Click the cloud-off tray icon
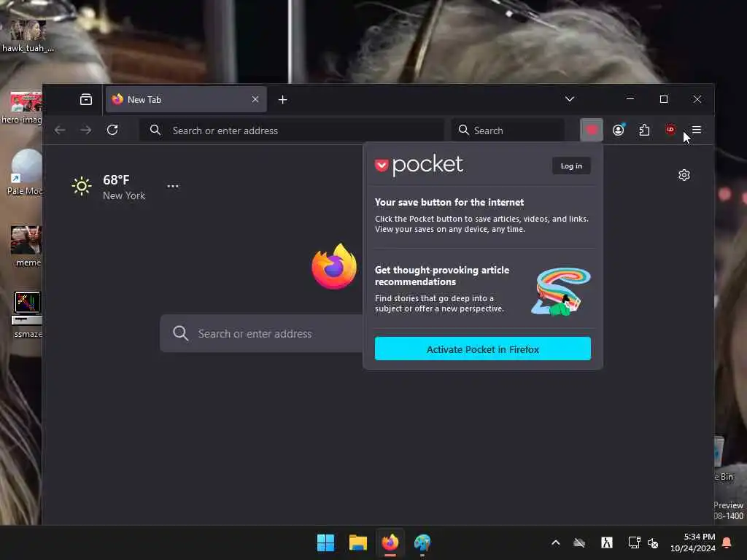 [x=578, y=542]
